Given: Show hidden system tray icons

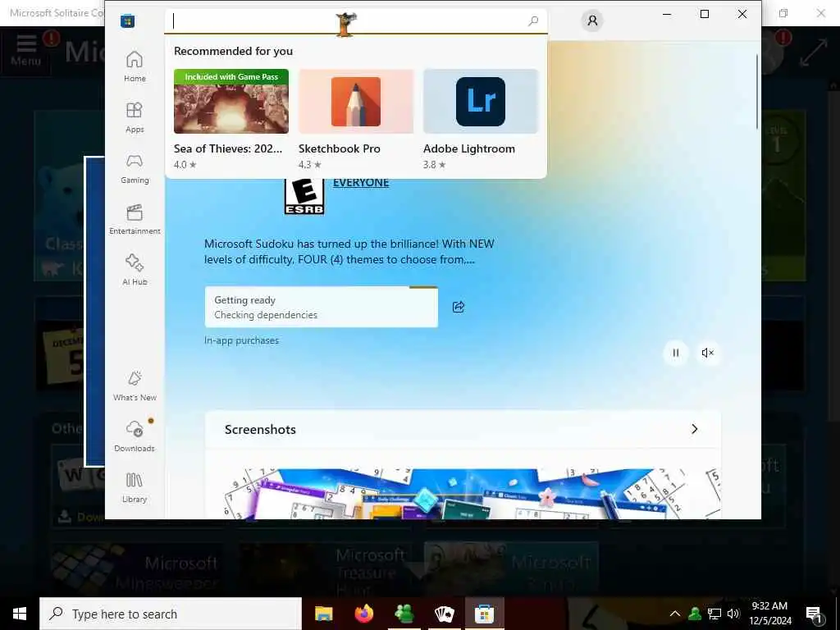Looking at the screenshot, I should point(675,614).
